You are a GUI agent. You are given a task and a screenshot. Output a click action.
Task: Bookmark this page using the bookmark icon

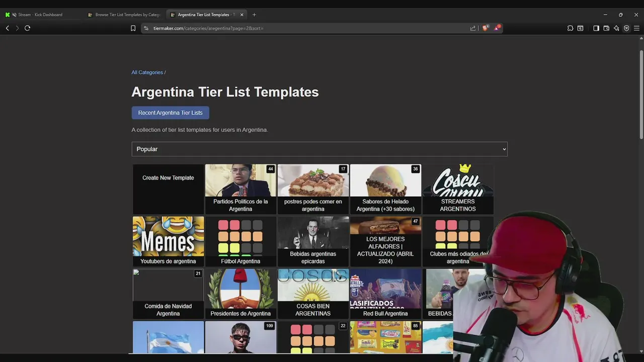click(x=133, y=28)
